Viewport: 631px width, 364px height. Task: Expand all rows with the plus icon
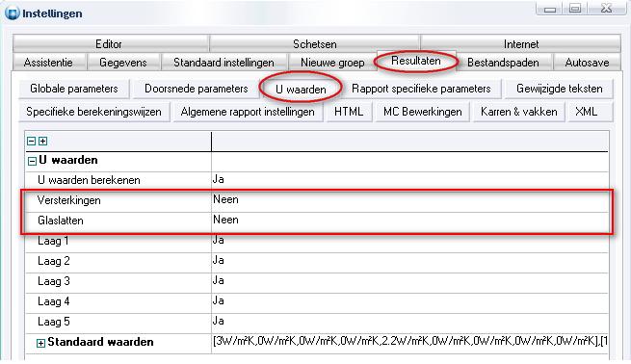coord(42,142)
